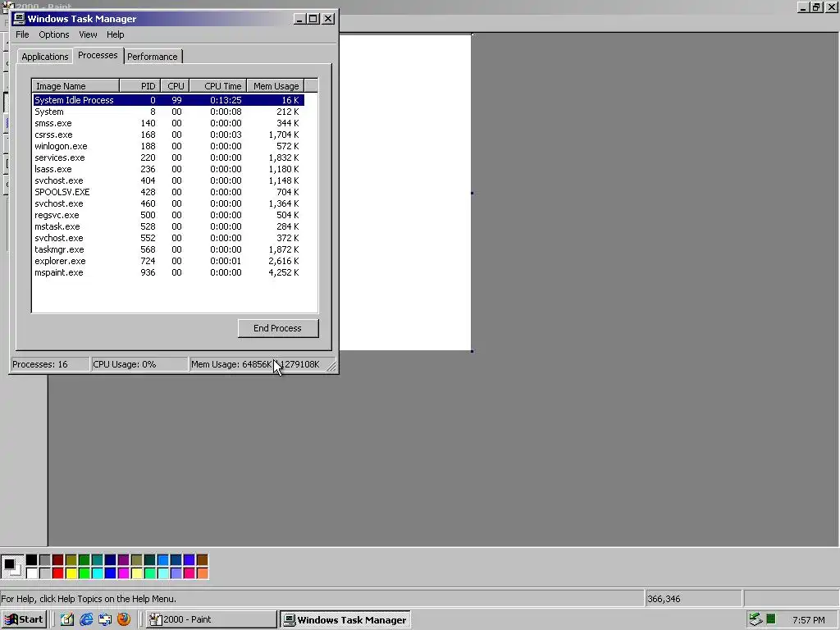Open the Options menu in Task Manager

coord(53,34)
